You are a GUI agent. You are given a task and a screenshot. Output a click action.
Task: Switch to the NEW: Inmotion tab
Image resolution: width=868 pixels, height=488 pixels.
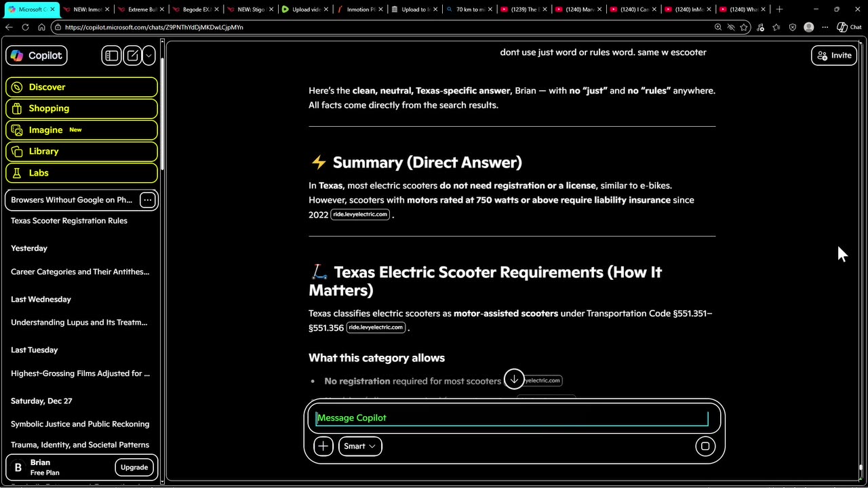[87, 9]
